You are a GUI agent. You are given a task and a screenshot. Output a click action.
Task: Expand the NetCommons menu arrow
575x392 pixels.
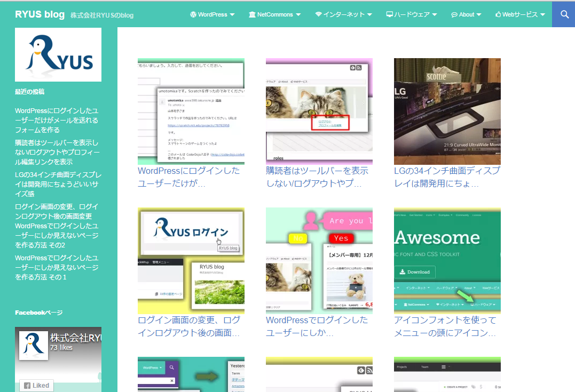[298, 14]
